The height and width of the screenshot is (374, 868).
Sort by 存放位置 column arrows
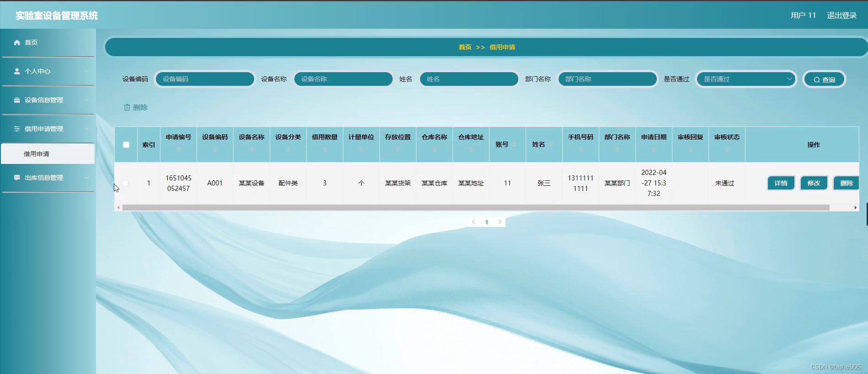[x=398, y=149]
